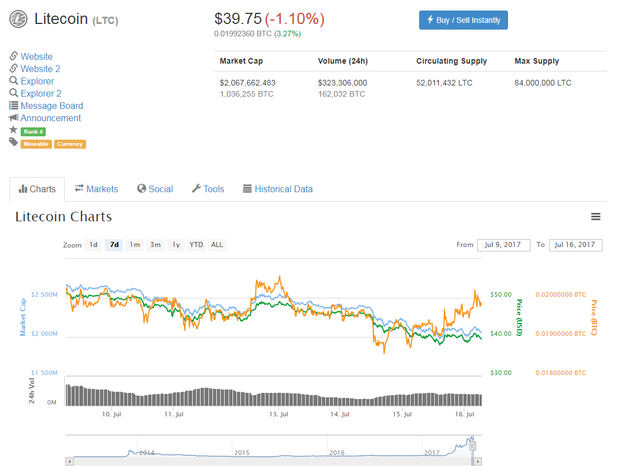Screen dimensions: 640x472
Task: Switch to the Social tab
Action: pyautogui.click(x=155, y=189)
